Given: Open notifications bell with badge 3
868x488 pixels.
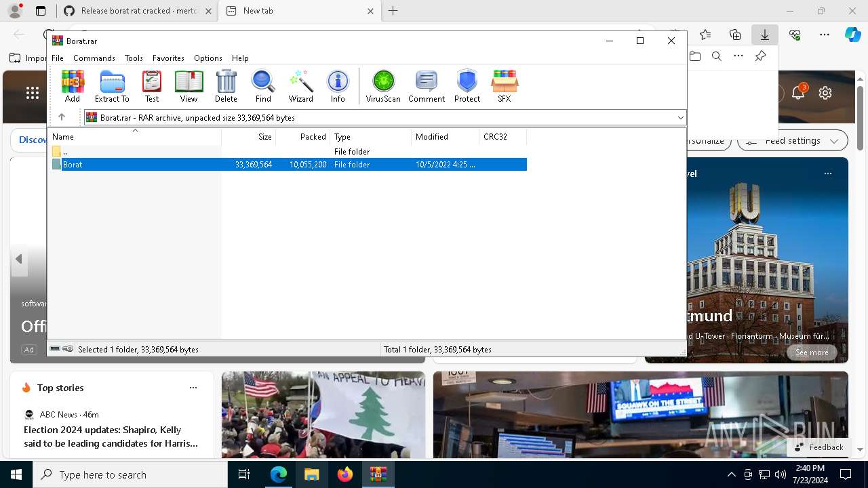Looking at the screenshot, I should [x=798, y=93].
